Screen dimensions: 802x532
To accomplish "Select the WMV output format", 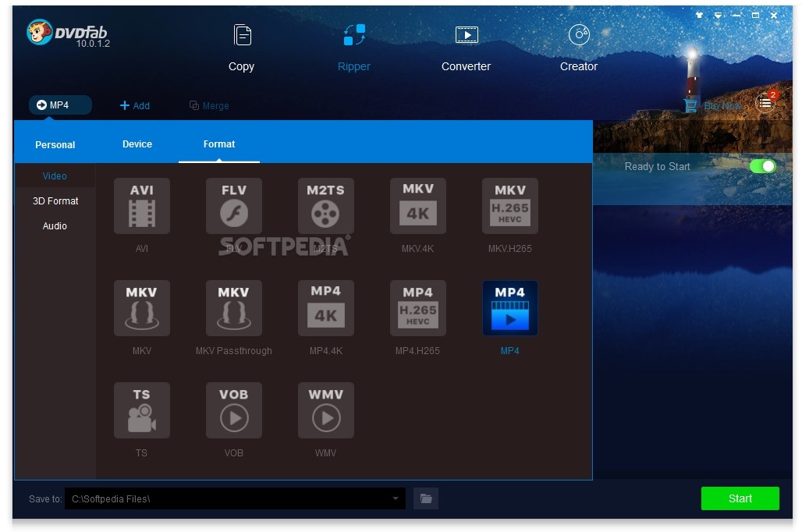I will tap(325, 410).
